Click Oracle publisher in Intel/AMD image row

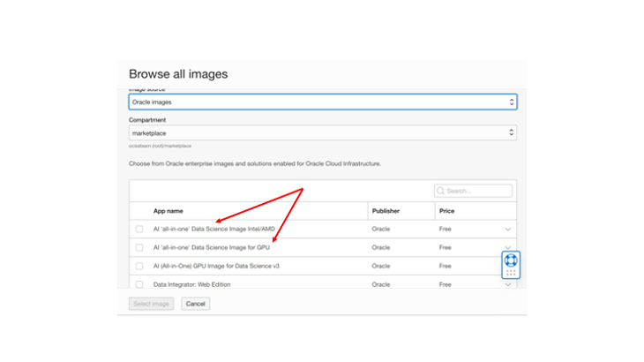click(x=381, y=229)
